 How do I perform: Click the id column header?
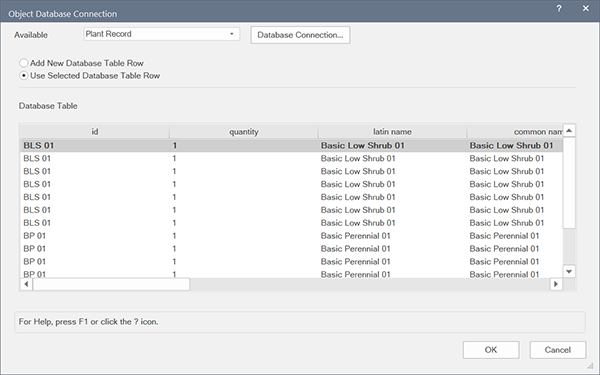coord(95,132)
